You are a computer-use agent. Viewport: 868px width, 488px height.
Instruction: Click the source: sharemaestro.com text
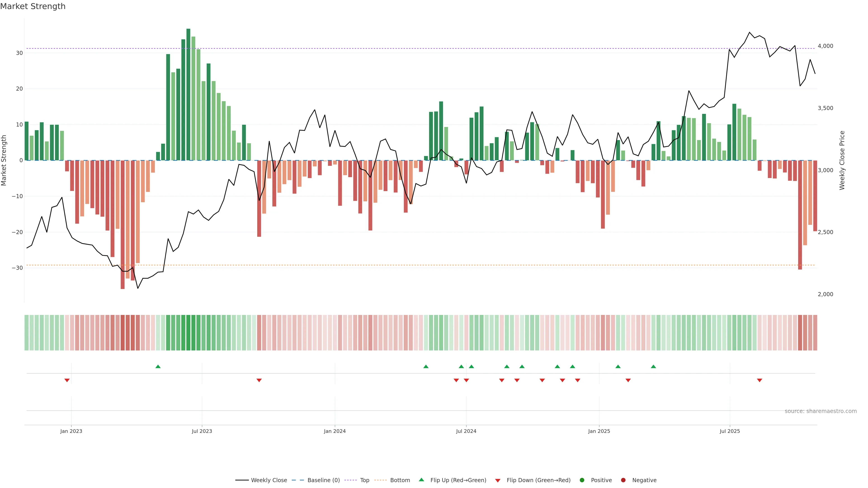(x=821, y=411)
